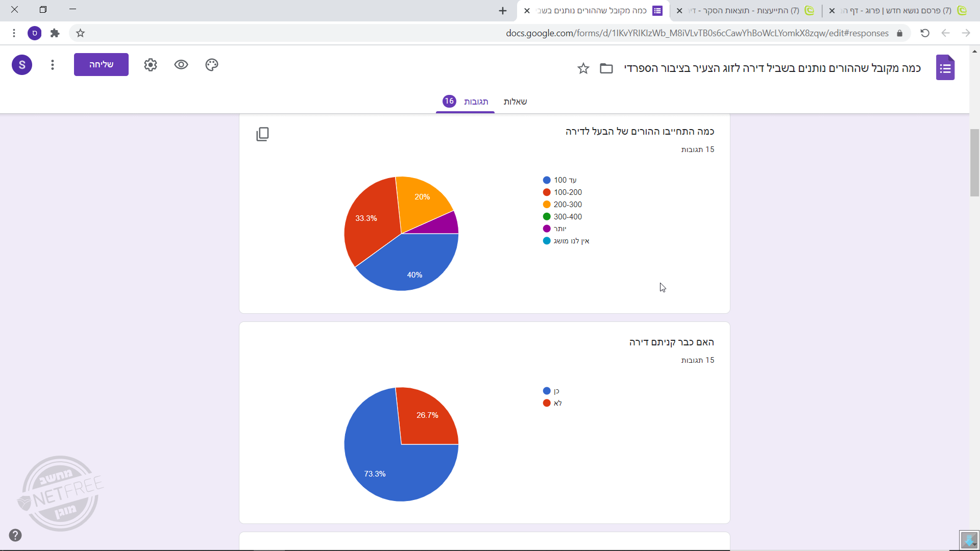Open a new browser tab
The width and height of the screenshot is (980, 551).
(503, 11)
